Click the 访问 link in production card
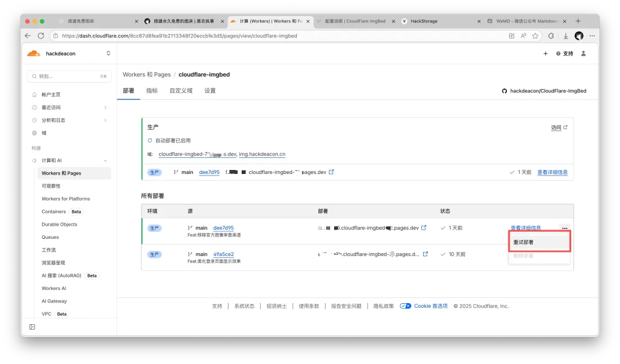 tap(559, 127)
